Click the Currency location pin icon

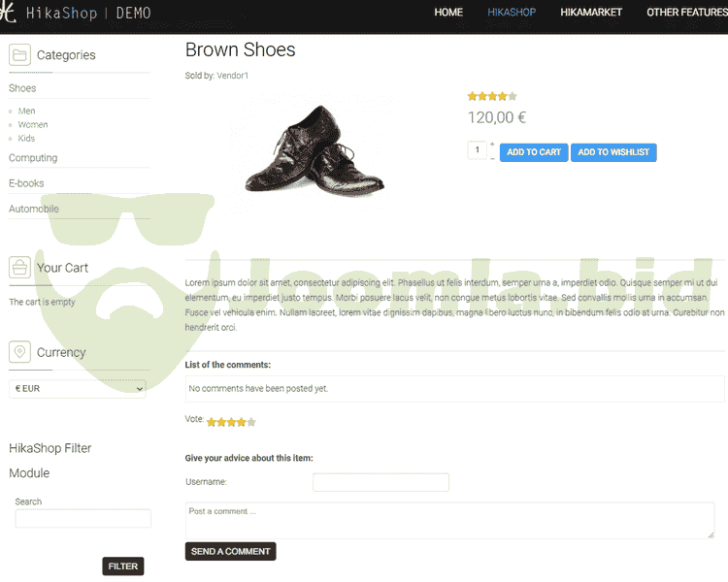pyautogui.click(x=19, y=352)
